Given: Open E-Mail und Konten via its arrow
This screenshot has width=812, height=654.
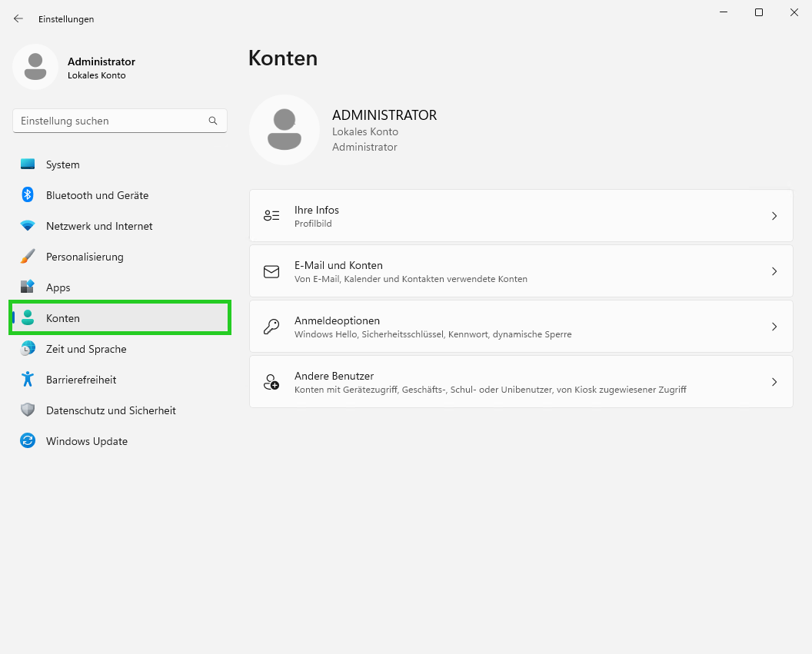Looking at the screenshot, I should tap(774, 271).
